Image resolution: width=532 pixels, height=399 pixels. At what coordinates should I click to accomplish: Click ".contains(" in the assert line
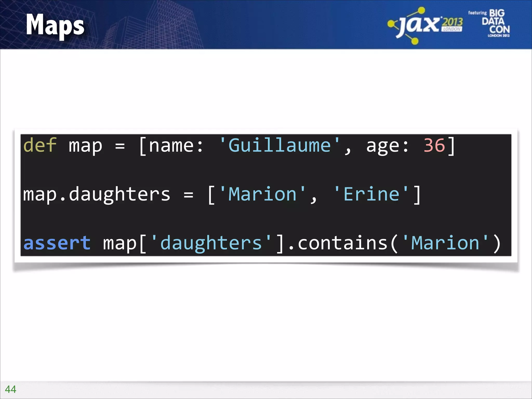[343, 243]
